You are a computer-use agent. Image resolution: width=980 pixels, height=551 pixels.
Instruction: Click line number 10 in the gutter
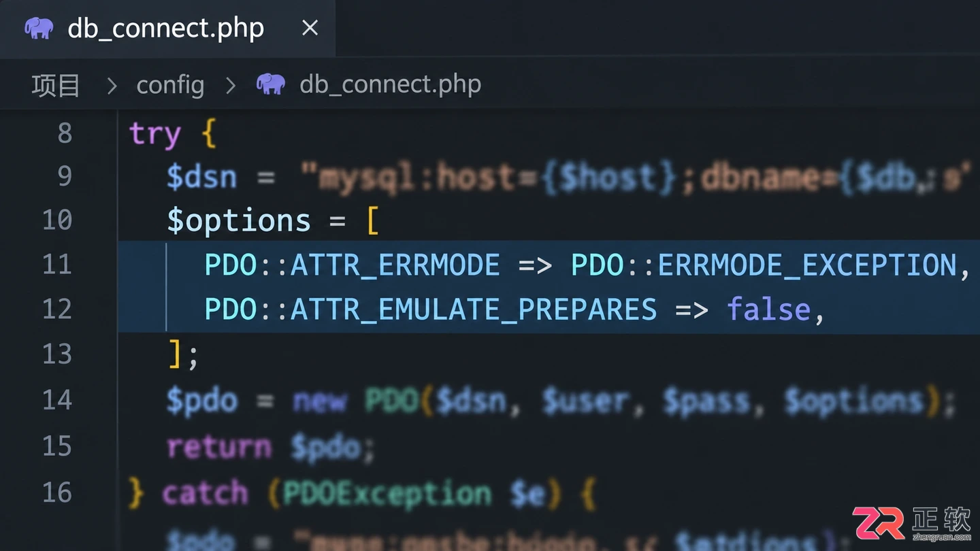57,220
